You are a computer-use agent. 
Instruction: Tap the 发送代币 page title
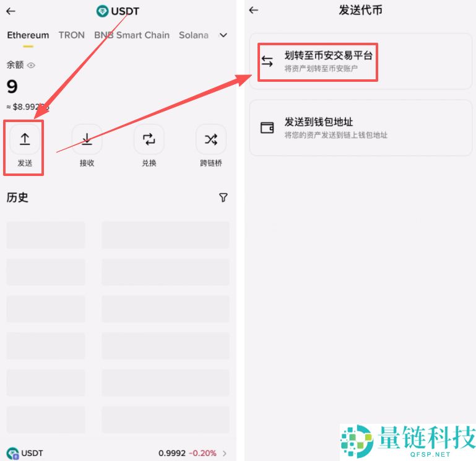[361, 10]
